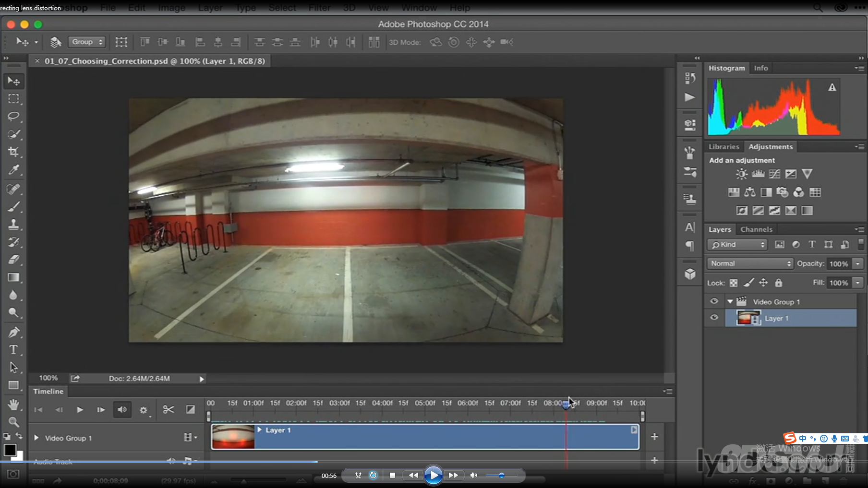Select the Rectangular Marquee tool
This screenshot has height=488, width=868.
pyautogui.click(x=13, y=99)
